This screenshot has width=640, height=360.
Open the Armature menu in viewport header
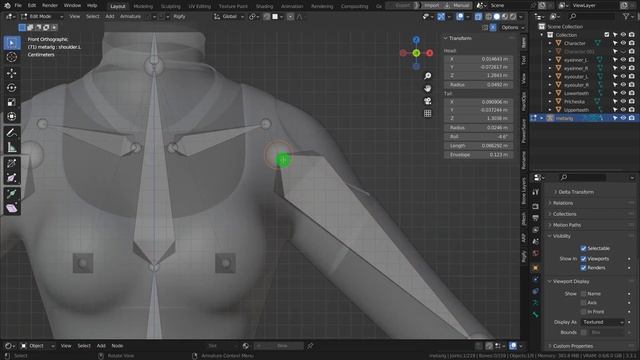point(130,16)
